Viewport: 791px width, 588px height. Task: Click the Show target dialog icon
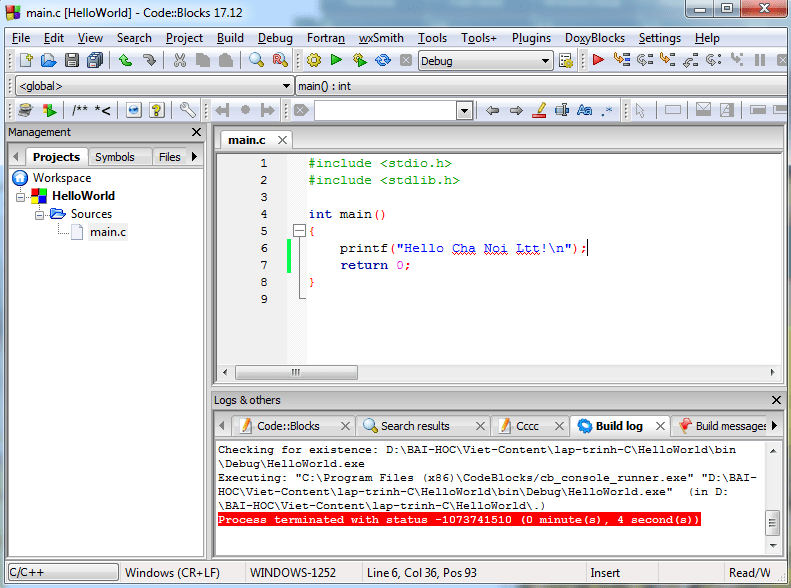(x=566, y=61)
